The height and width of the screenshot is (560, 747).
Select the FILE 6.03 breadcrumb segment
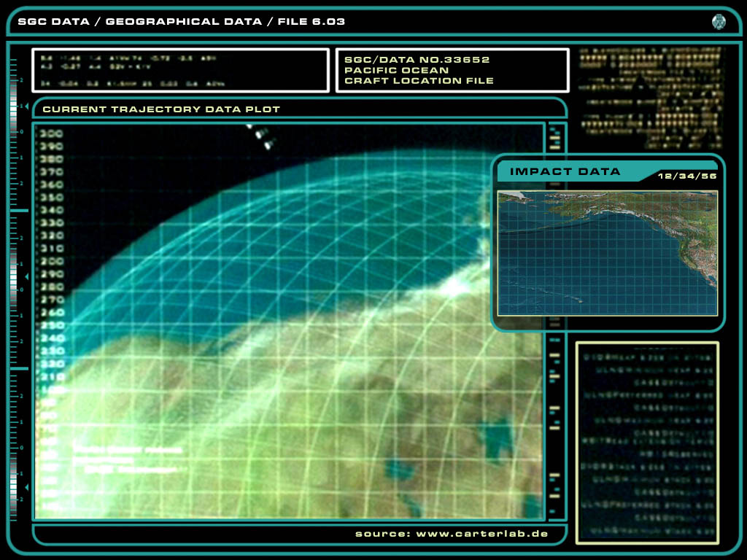[x=311, y=21]
